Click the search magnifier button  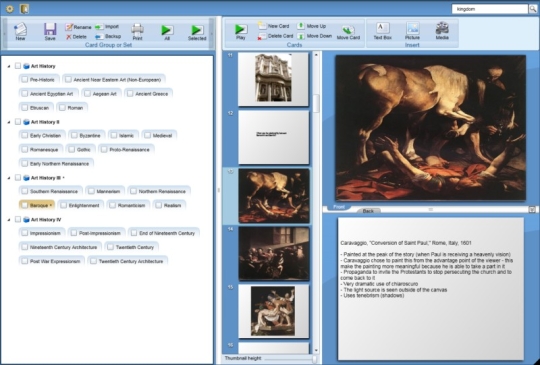[x=533, y=9]
